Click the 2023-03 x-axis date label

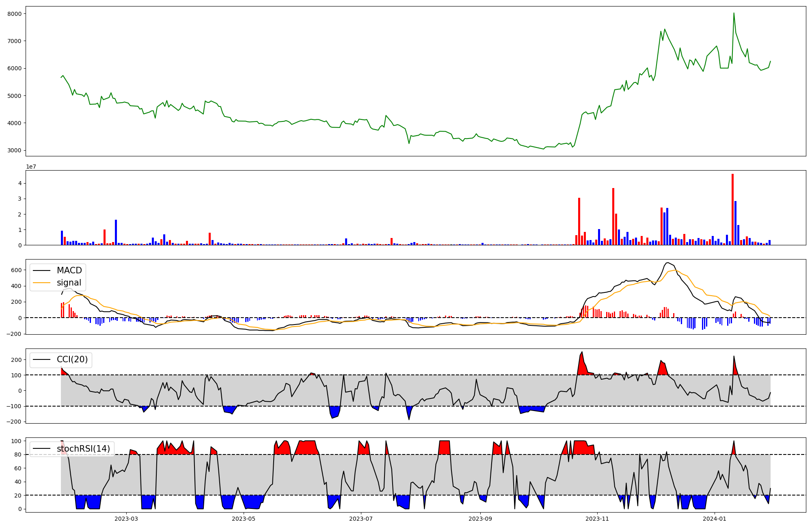pos(126,519)
